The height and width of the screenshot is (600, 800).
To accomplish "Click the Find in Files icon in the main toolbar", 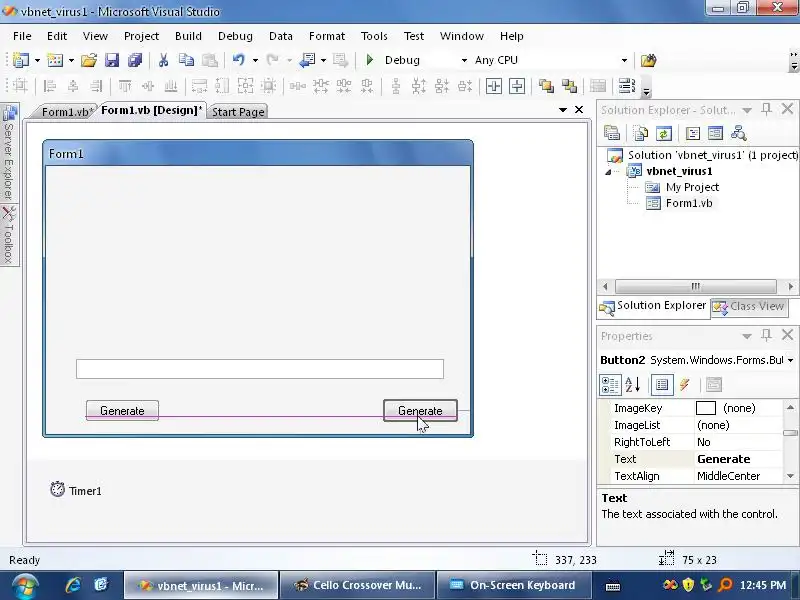I will tap(648, 60).
